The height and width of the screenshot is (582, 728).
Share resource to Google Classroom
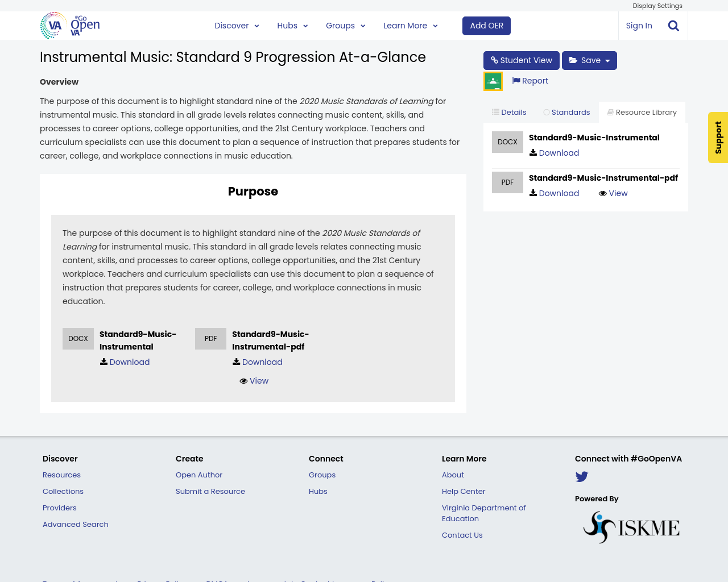coord(493,80)
